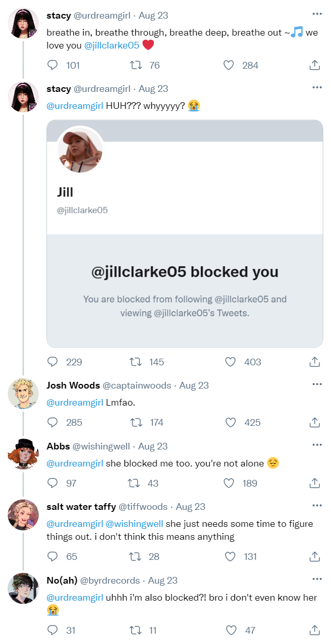Like Josh Woods' "Lmfao." tweet
Viewport: 331px width, 644px height.
230,423
